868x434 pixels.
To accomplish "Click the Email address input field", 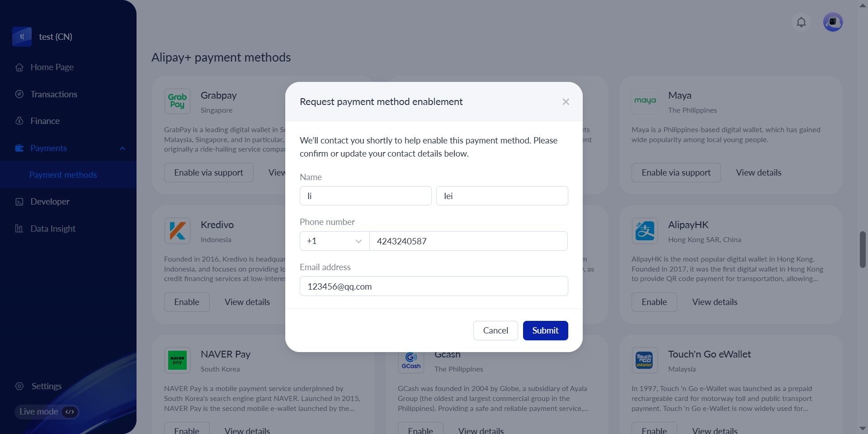I will 434,286.
